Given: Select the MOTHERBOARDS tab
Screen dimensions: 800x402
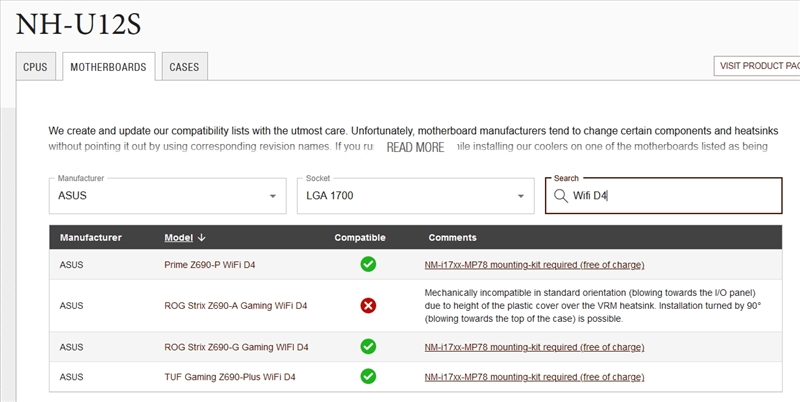Looking at the screenshot, I should point(108,68).
